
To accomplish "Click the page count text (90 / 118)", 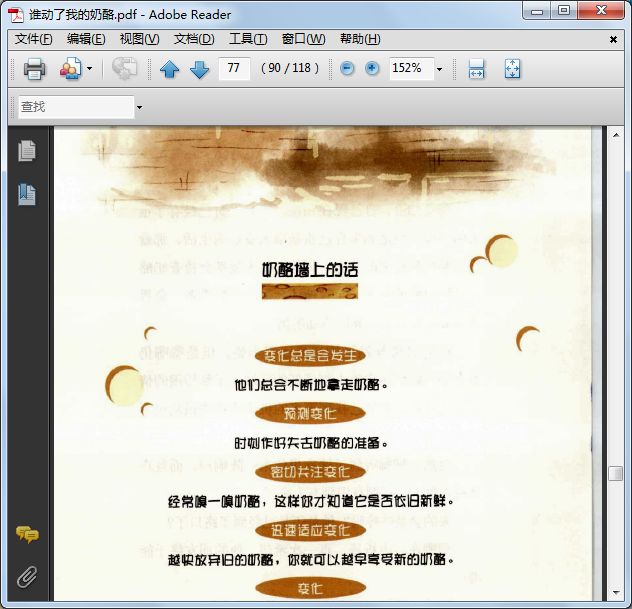I will click(290, 68).
